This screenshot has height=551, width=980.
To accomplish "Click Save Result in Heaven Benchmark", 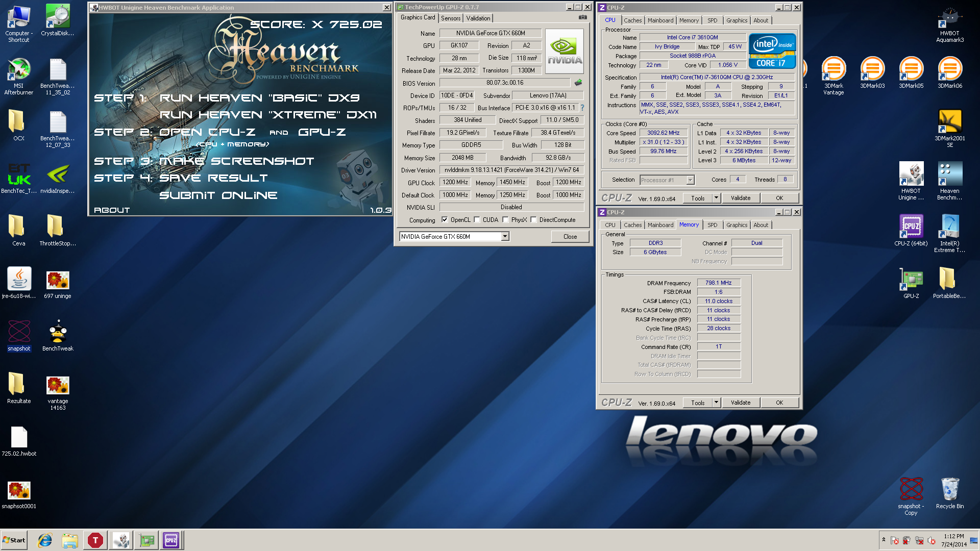I will click(213, 178).
